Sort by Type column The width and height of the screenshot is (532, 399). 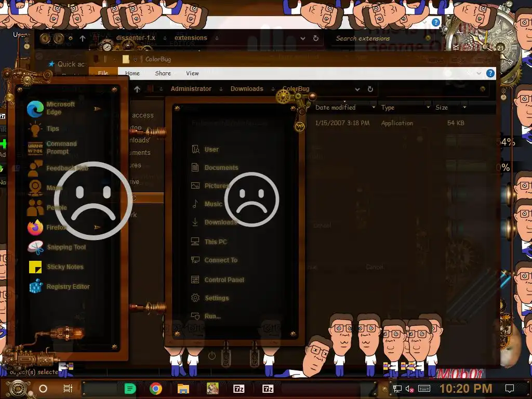pyautogui.click(x=388, y=108)
